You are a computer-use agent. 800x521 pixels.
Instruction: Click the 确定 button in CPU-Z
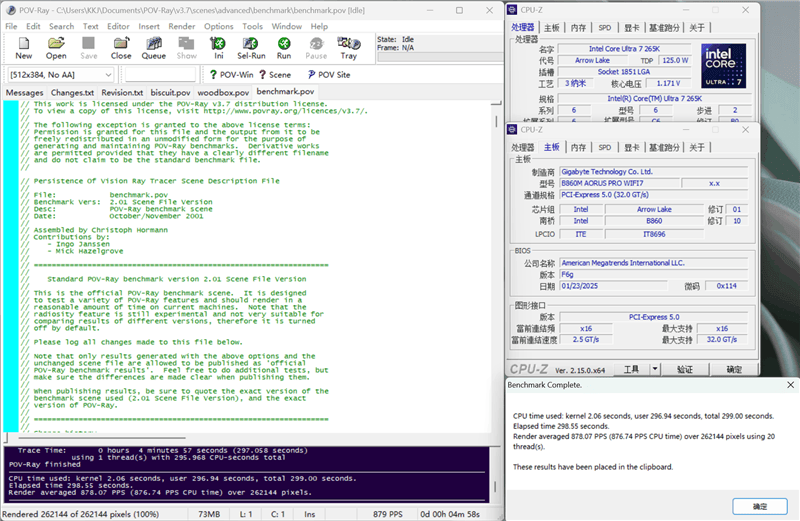[734, 368]
